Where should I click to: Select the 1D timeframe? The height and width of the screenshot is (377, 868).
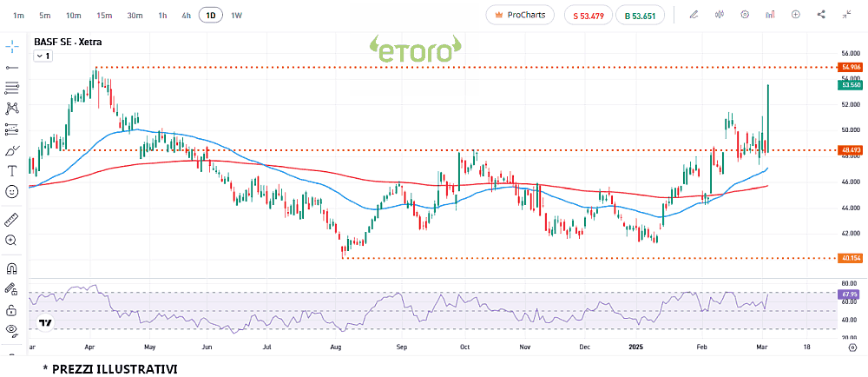tap(211, 16)
